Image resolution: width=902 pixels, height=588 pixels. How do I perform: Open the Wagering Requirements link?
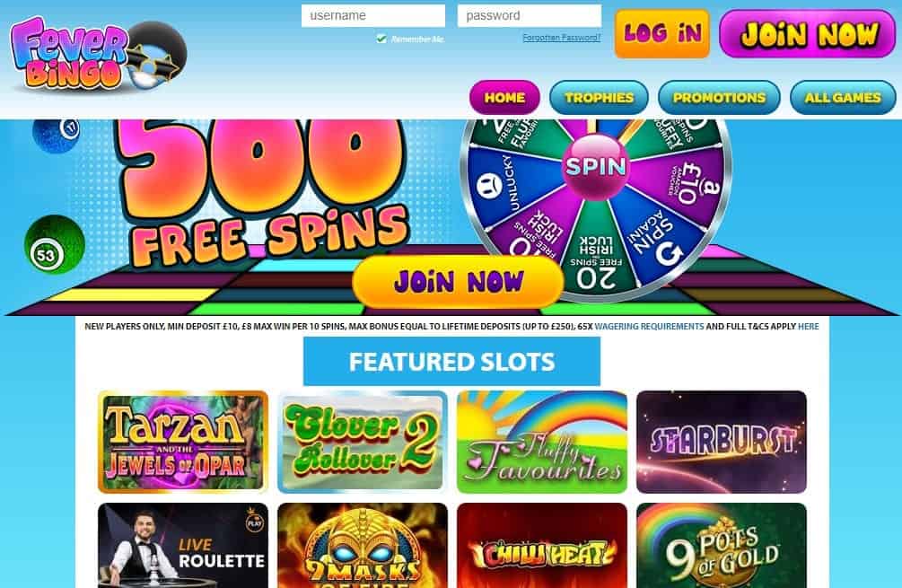649,326
